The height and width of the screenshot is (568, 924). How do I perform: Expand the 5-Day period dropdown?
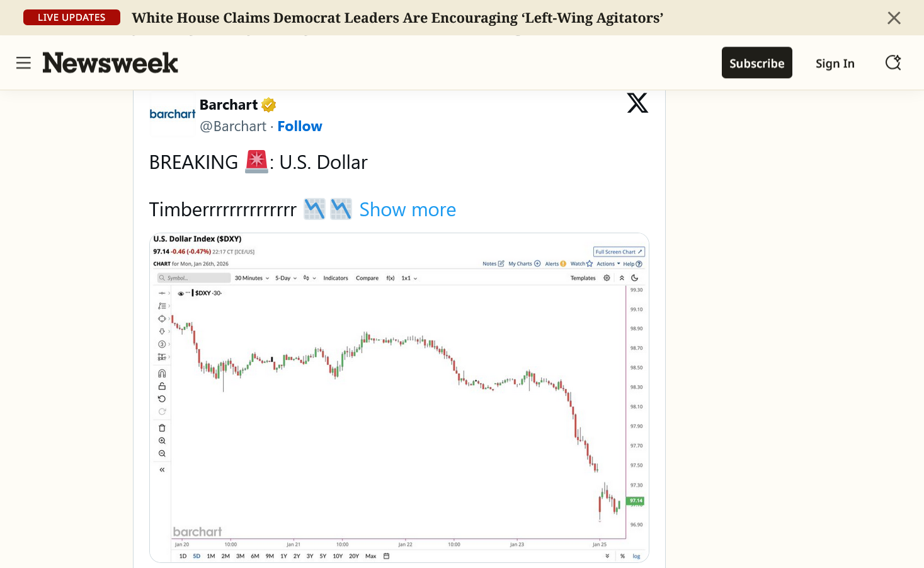(x=286, y=278)
